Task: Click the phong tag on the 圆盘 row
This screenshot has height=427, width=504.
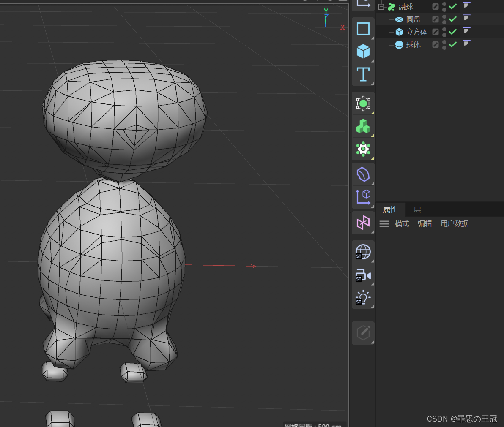Action: (x=466, y=19)
